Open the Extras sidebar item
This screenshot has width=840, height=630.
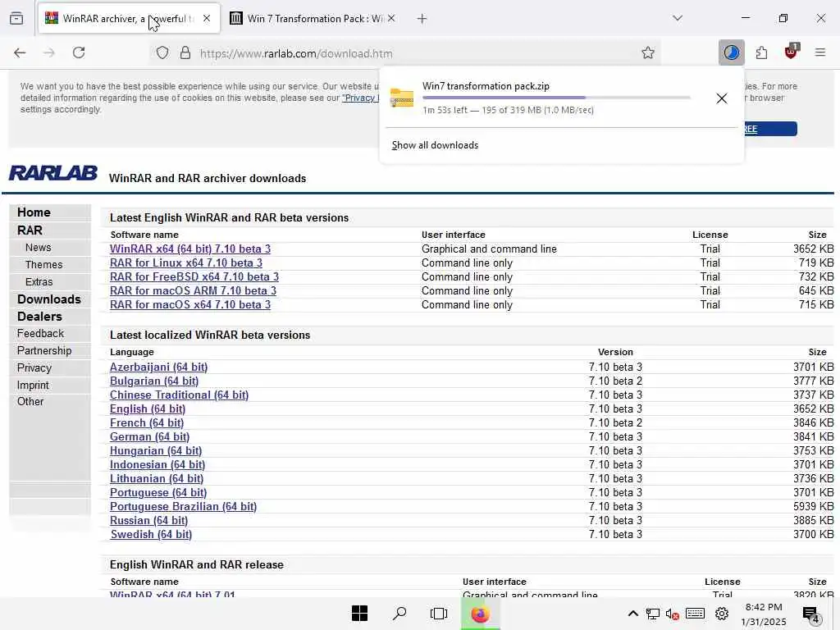tap(39, 282)
